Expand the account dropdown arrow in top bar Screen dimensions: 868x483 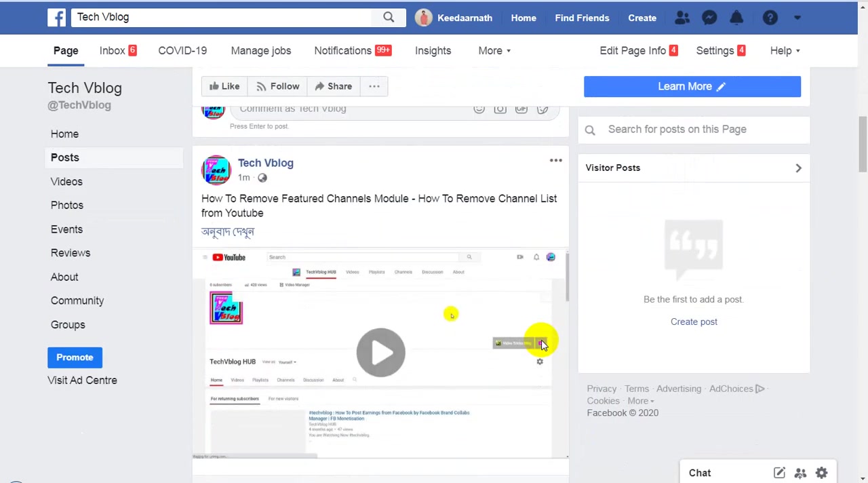pos(797,18)
